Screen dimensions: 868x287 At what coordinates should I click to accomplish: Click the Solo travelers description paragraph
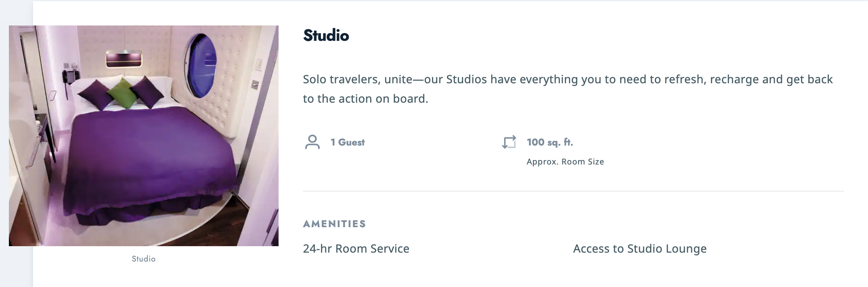click(568, 89)
